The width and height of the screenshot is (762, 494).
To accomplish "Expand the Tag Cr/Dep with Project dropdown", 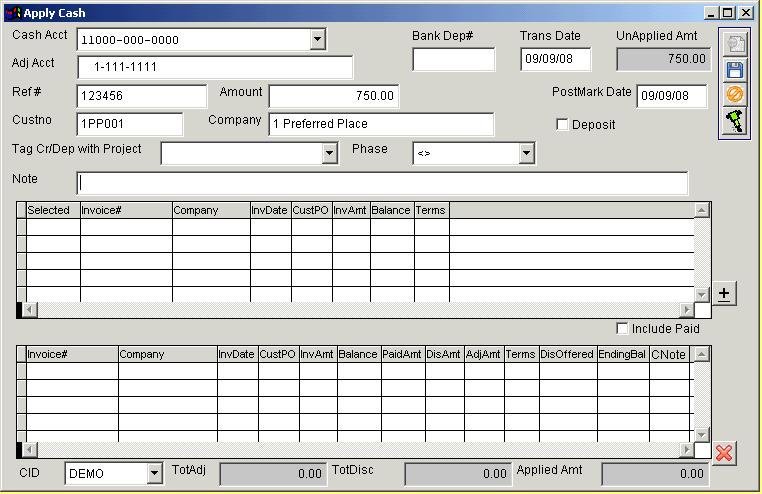I will 329,153.
